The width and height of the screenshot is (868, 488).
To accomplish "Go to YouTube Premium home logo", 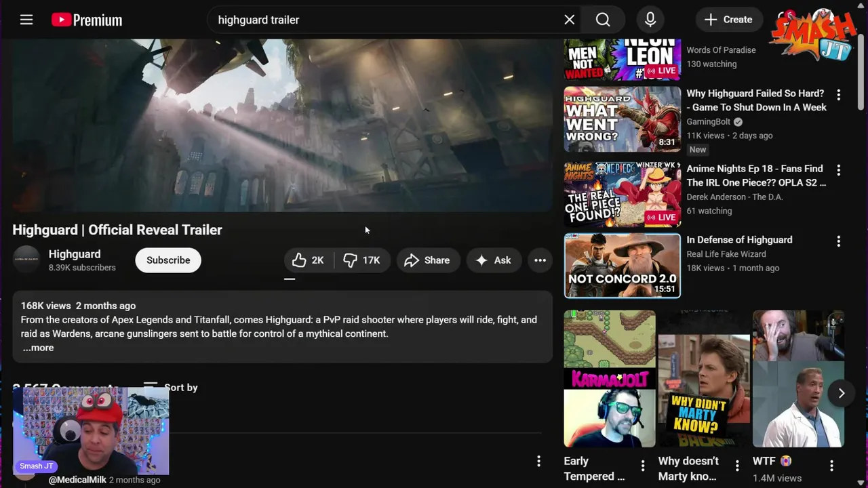I will pyautogui.click(x=87, y=20).
